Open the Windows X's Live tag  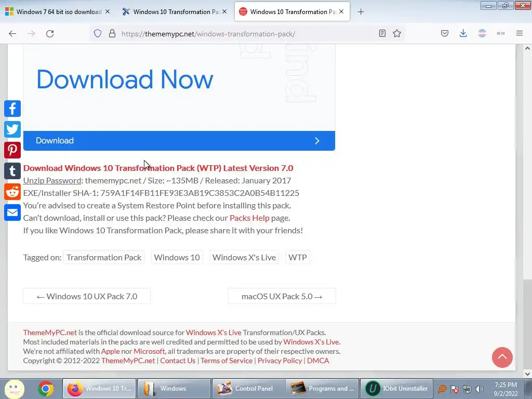[x=244, y=258]
